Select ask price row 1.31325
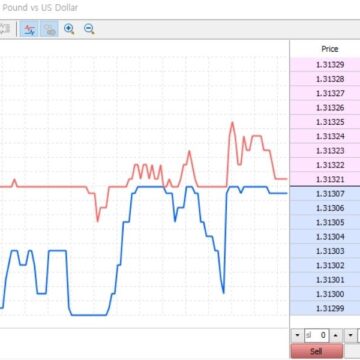 point(325,122)
